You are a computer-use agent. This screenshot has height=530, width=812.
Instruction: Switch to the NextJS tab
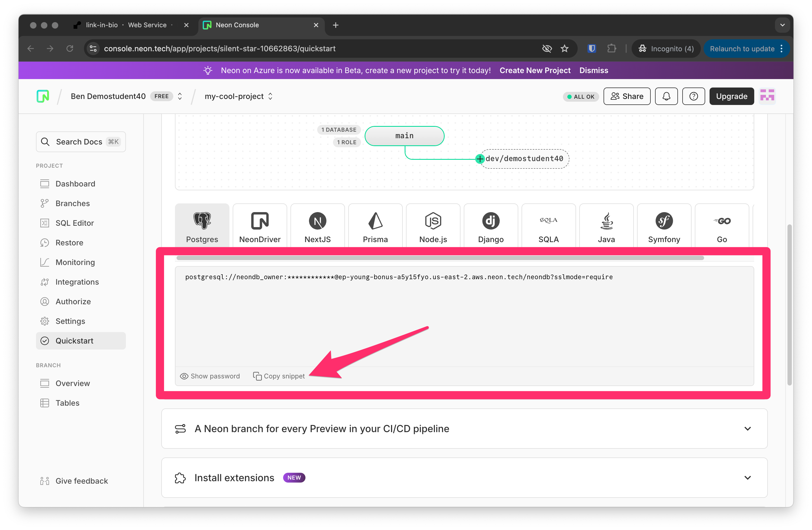coord(317,225)
